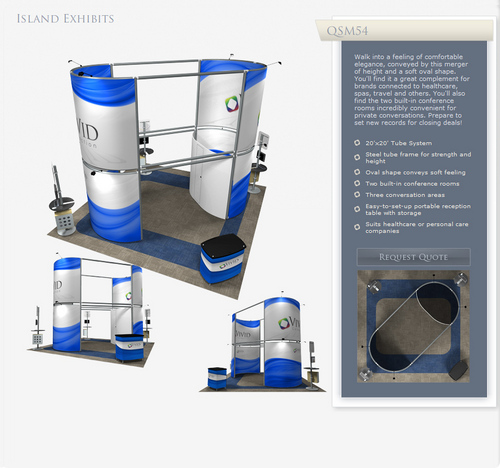
Task: Click the Three conversation areas feature text
Action: (x=405, y=195)
